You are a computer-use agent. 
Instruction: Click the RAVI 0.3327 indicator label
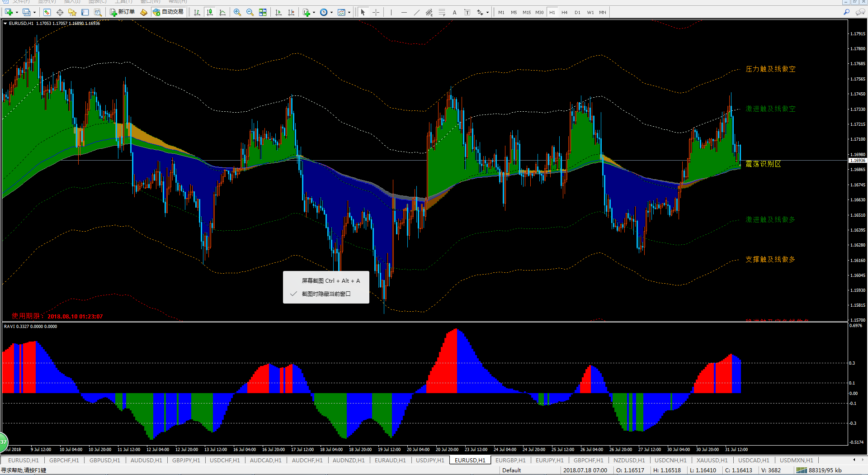[x=30, y=326]
